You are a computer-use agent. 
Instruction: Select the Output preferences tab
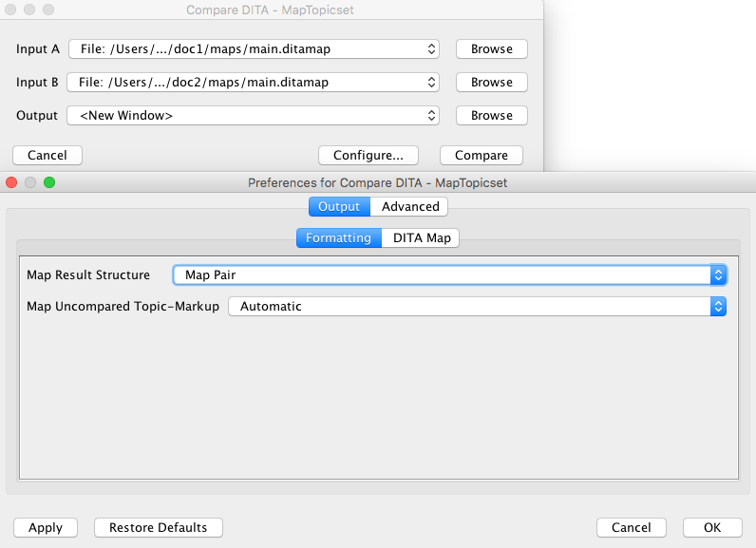tap(339, 207)
